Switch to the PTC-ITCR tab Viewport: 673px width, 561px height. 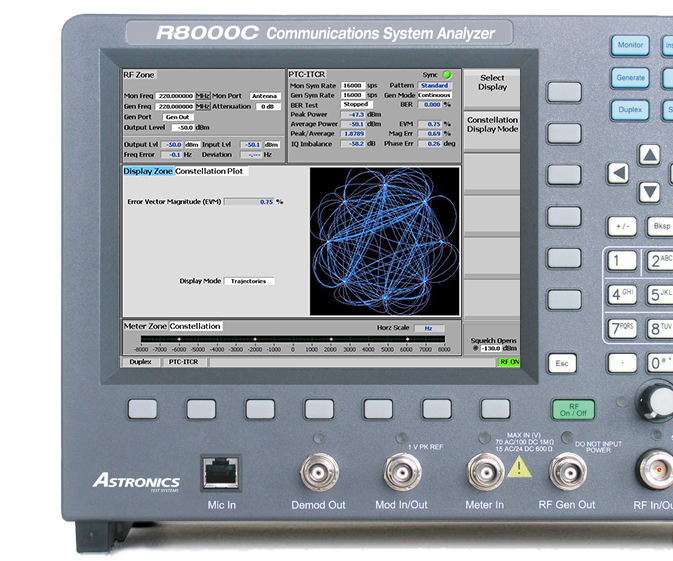click(x=182, y=362)
